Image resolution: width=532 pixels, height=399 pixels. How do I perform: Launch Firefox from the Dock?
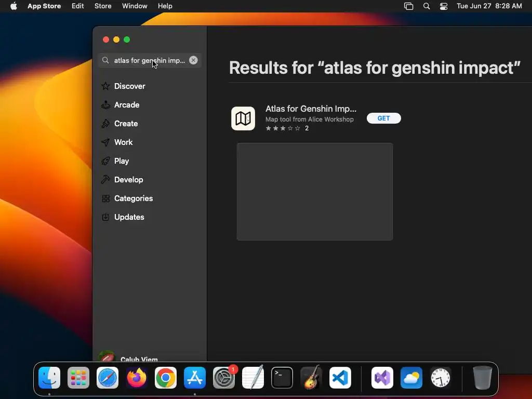click(137, 378)
